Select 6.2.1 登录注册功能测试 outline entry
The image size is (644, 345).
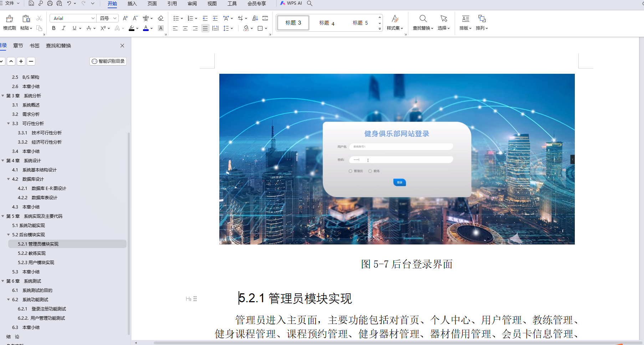point(42,309)
